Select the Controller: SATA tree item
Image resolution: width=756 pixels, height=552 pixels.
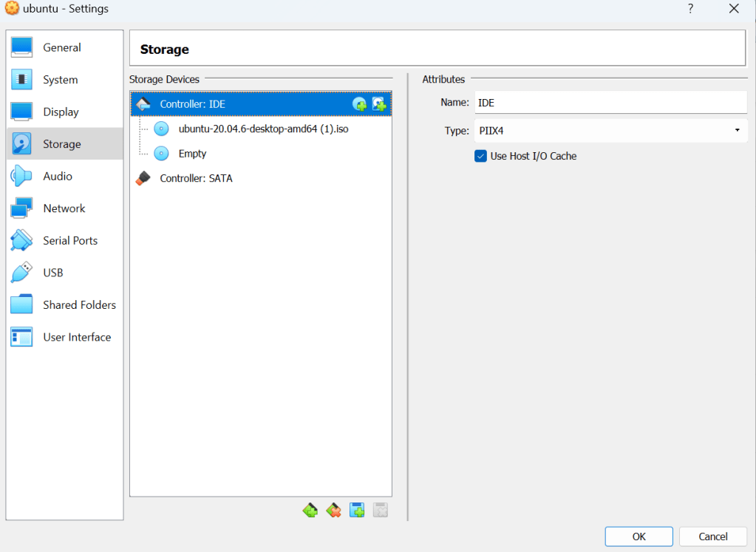[x=196, y=178]
